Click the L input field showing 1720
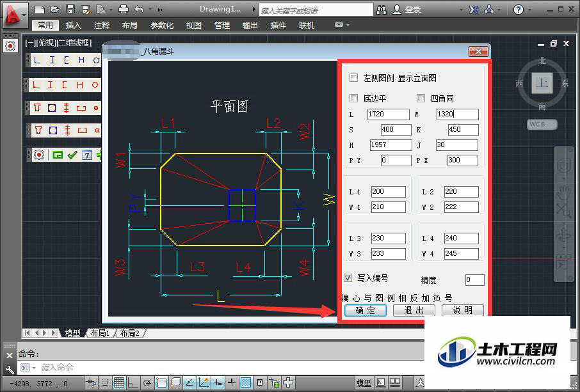The width and height of the screenshot is (580, 392). pos(389,114)
